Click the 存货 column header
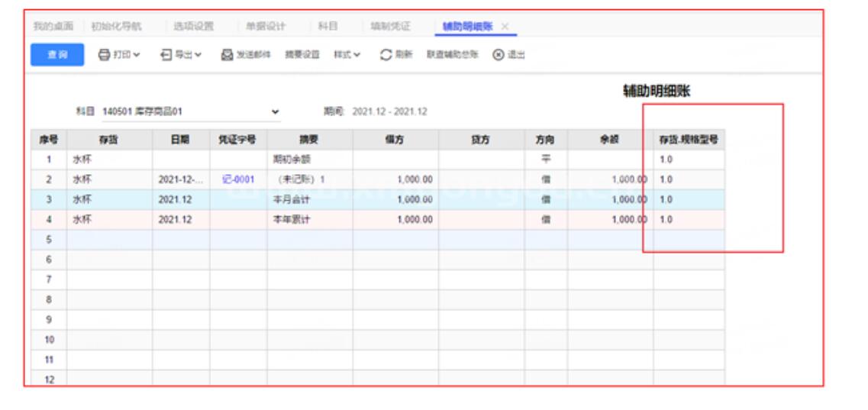The height and width of the screenshot is (410, 868). [110, 140]
